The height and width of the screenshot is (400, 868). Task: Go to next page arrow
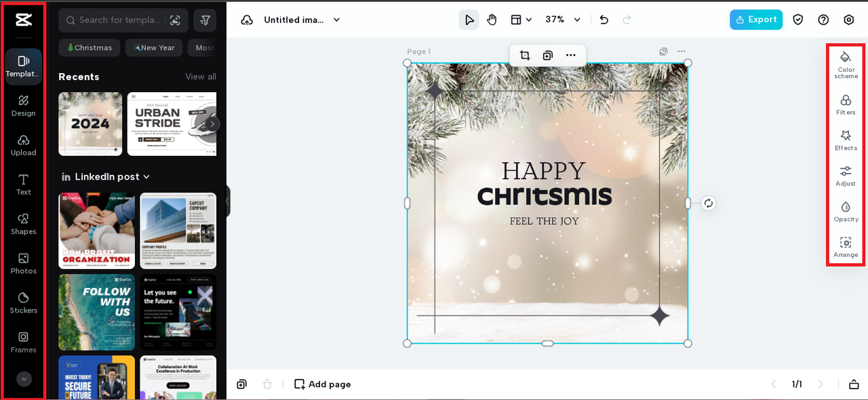(821, 384)
